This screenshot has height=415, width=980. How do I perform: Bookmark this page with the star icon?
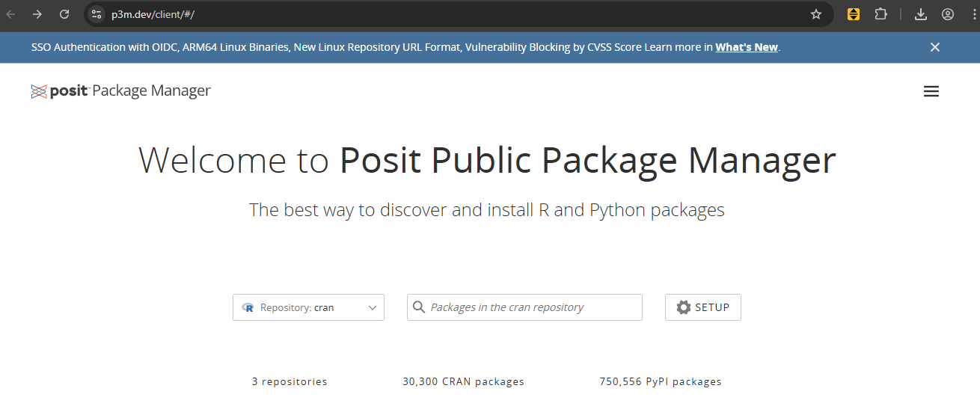816,14
